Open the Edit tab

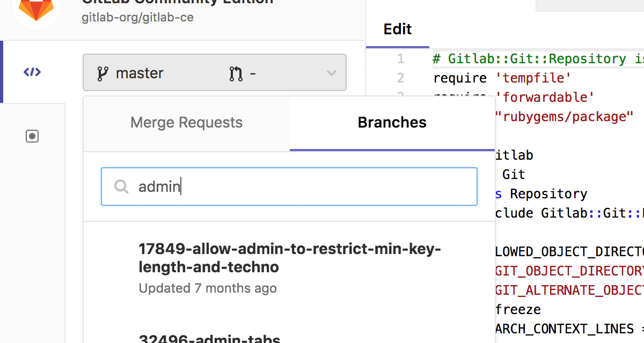pyautogui.click(x=397, y=29)
